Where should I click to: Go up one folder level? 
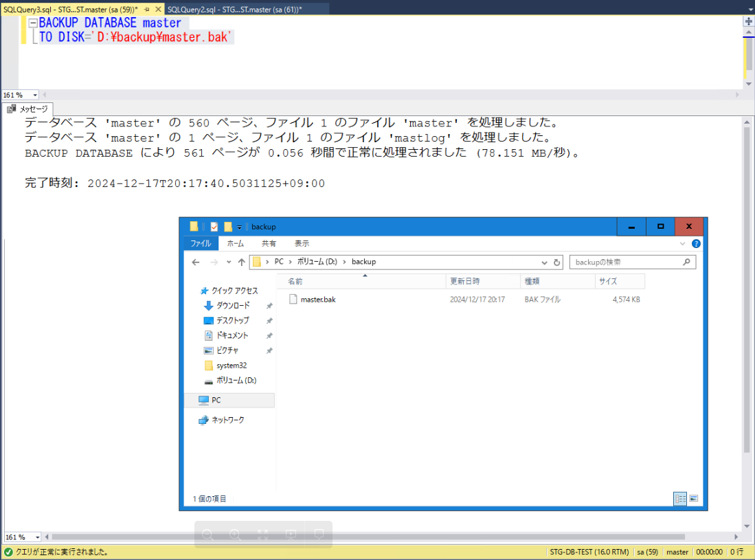[x=242, y=262]
